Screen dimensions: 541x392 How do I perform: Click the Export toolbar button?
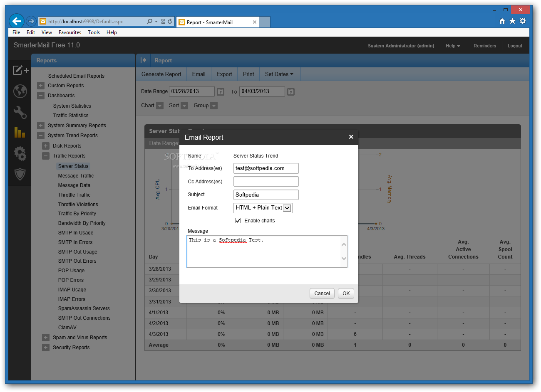click(224, 74)
